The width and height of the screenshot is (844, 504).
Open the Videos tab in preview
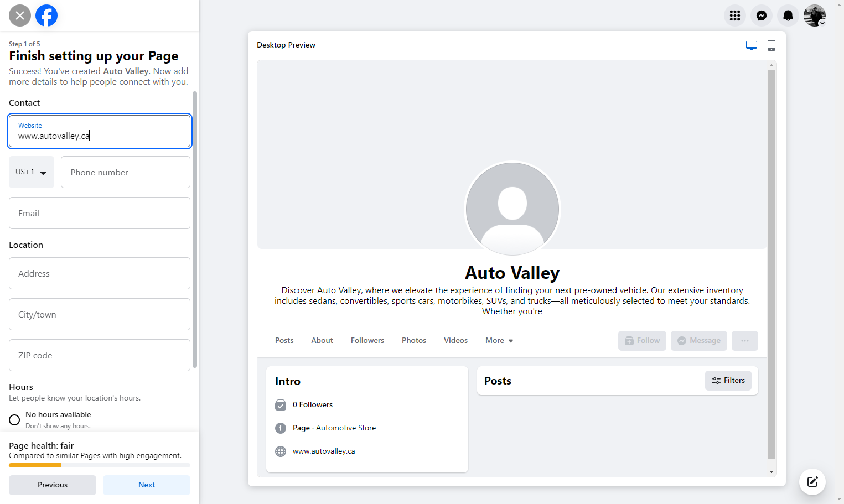click(x=455, y=341)
